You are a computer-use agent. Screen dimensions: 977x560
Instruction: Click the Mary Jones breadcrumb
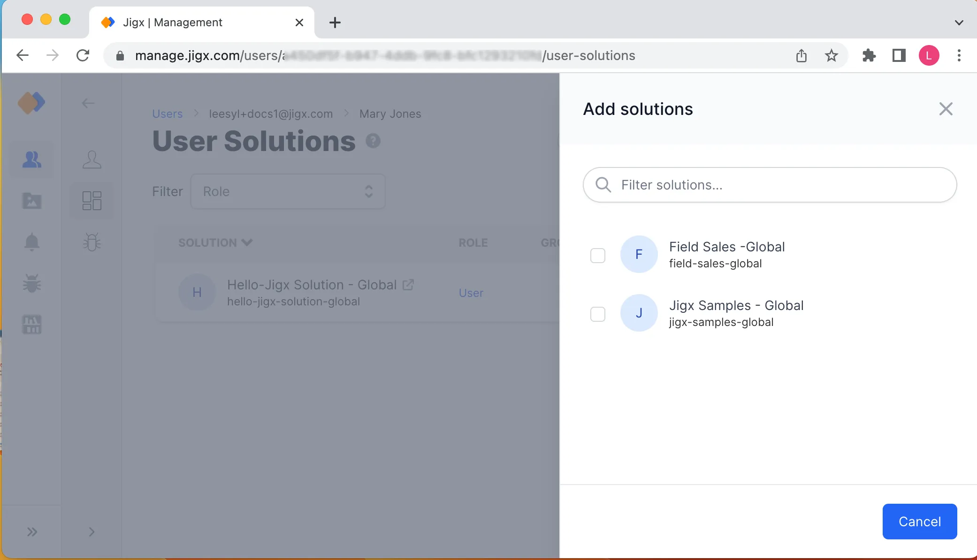click(x=390, y=114)
